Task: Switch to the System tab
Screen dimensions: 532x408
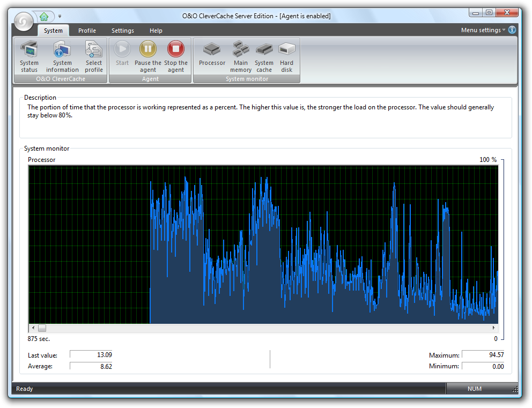Action: (x=53, y=31)
